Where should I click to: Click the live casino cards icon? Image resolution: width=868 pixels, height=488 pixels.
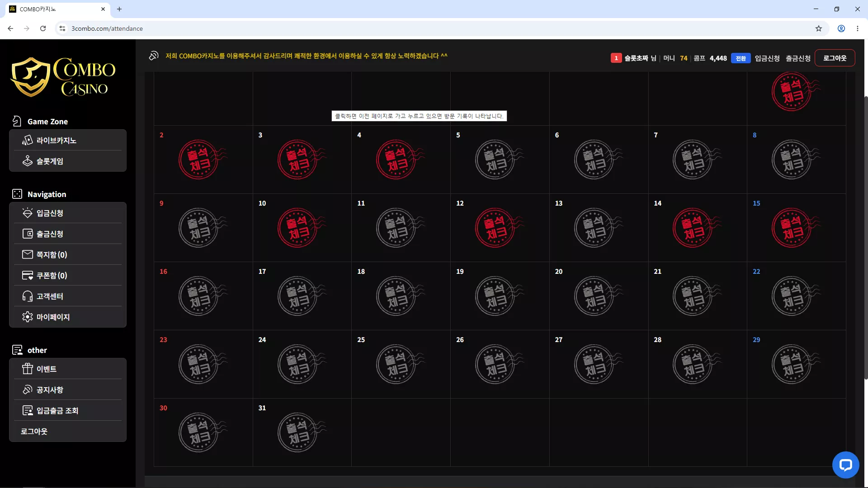(x=28, y=140)
